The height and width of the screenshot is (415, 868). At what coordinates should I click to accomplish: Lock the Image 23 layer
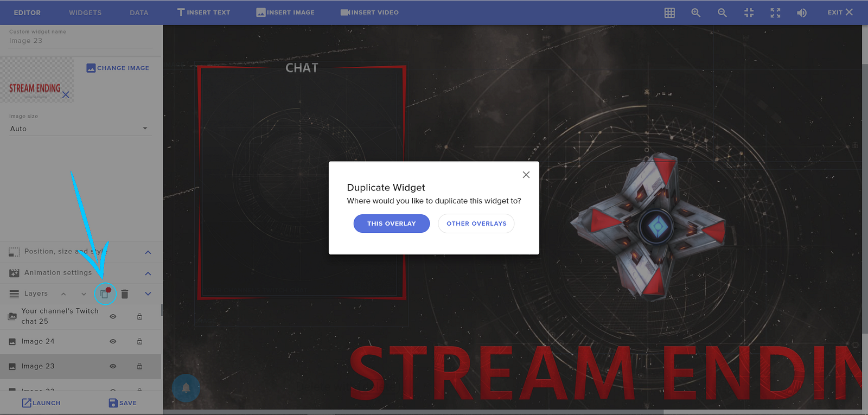point(139,366)
